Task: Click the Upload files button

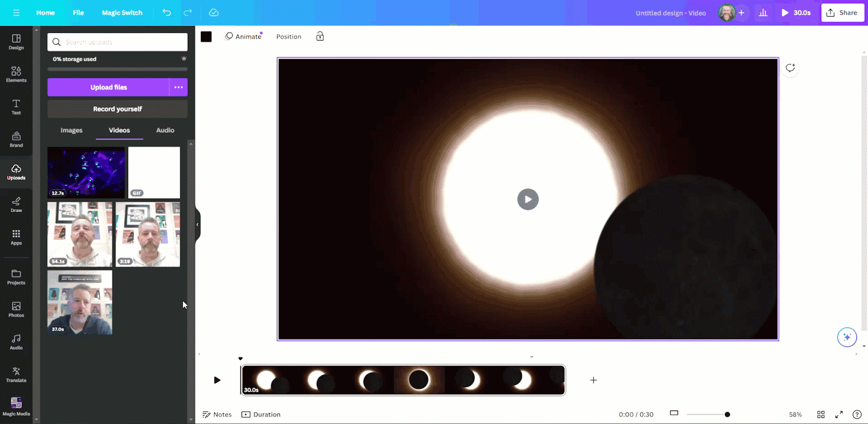Action: 108,87
